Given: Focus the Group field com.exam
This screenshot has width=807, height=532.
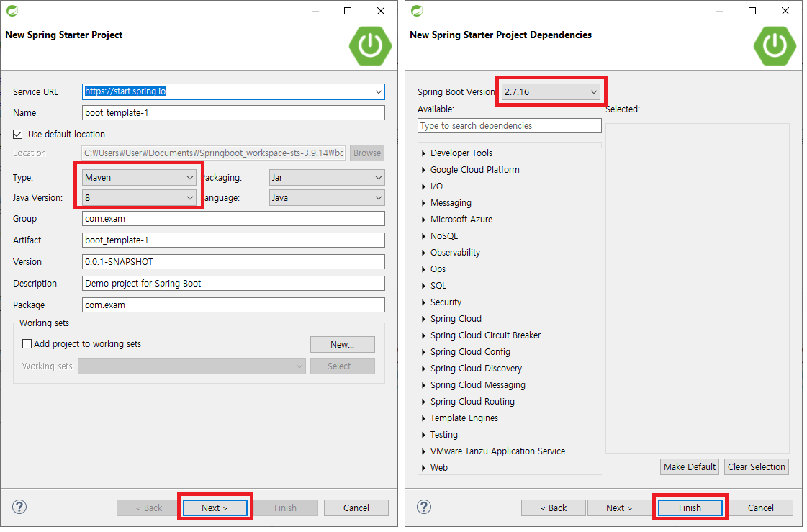Looking at the screenshot, I should coord(235,220).
